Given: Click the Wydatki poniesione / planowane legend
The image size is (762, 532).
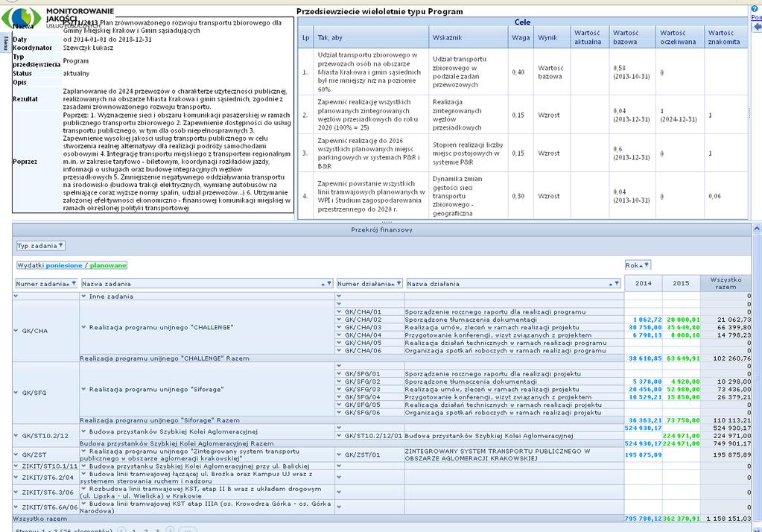Looking at the screenshot, I should coord(72,265).
